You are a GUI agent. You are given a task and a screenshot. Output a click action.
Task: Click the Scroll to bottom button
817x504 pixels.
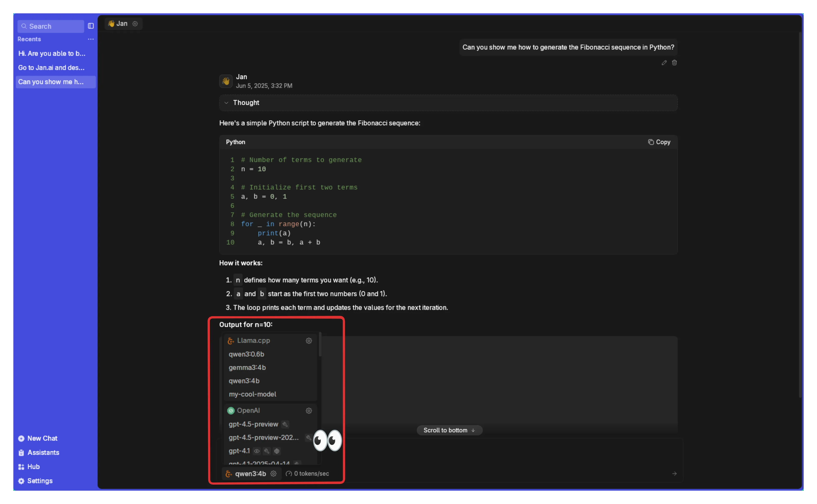tap(449, 430)
